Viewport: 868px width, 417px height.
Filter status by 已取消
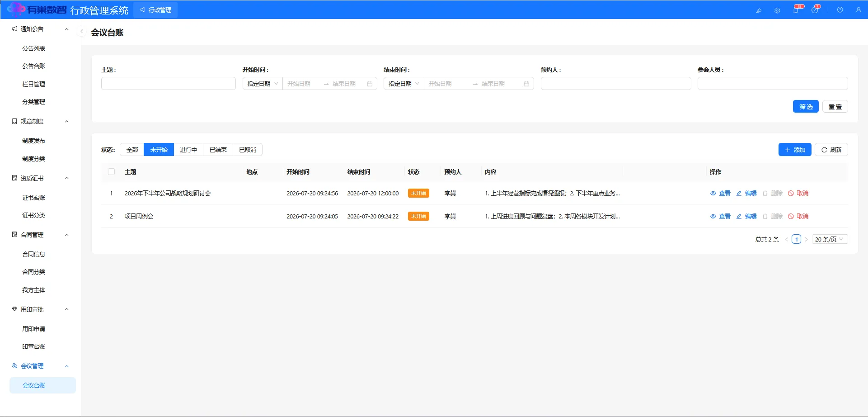pyautogui.click(x=248, y=150)
